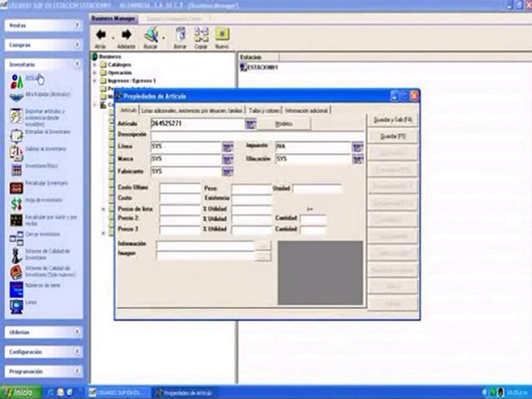Open Hoja de inventario dollar icon
This screenshot has height=399, width=532.
click(x=16, y=204)
